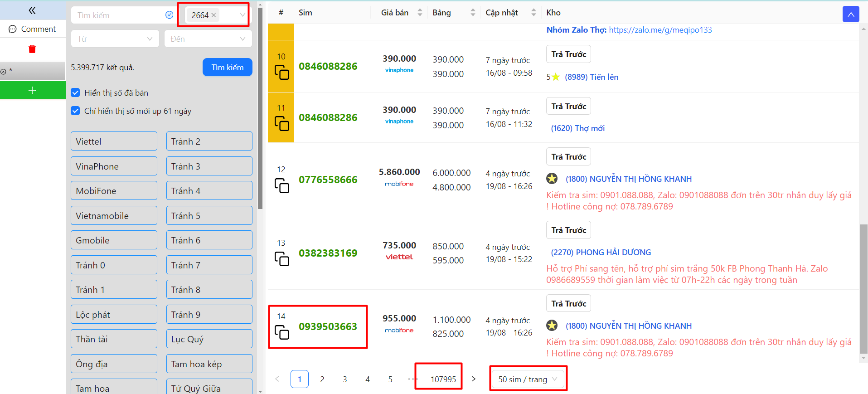The image size is (868, 394).
Task: Select the Ông địa filter
Action: point(114,364)
